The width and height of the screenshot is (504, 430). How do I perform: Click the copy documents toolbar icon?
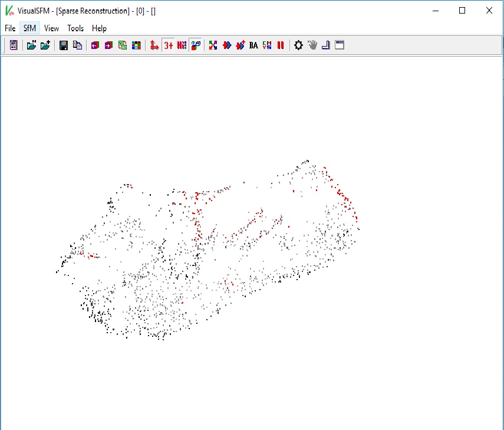(77, 45)
